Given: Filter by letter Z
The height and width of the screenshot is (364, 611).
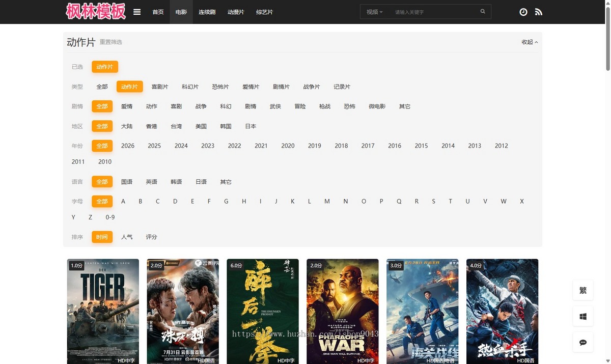Looking at the screenshot, I should (90, 217).
